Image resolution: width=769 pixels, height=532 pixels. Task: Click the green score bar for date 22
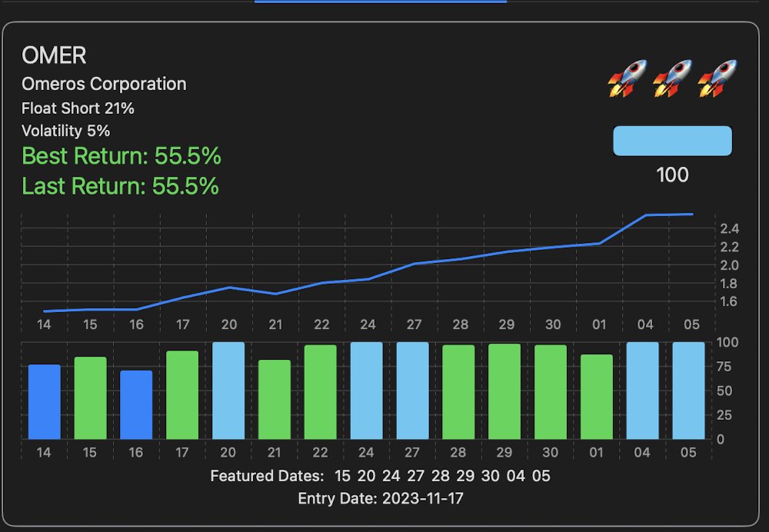tap(321, 392)
